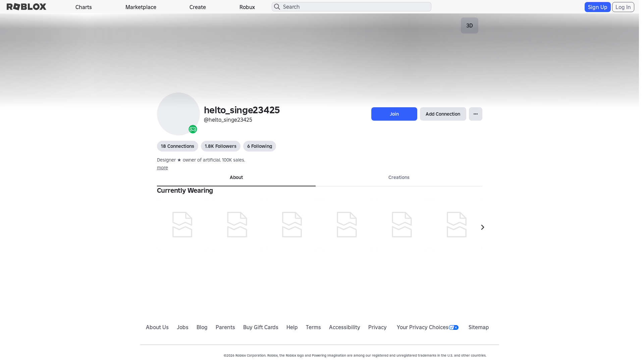View the 6 Following list

[x=260, y=146]
